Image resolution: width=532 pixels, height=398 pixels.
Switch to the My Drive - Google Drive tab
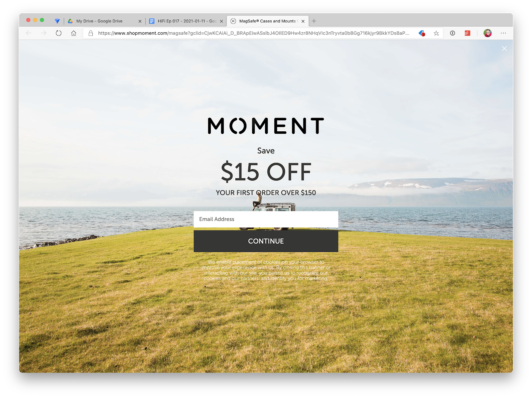pos(100,21)
